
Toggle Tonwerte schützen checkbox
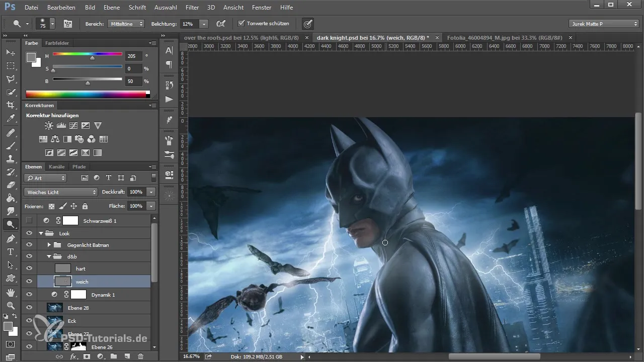click(241, 24)
